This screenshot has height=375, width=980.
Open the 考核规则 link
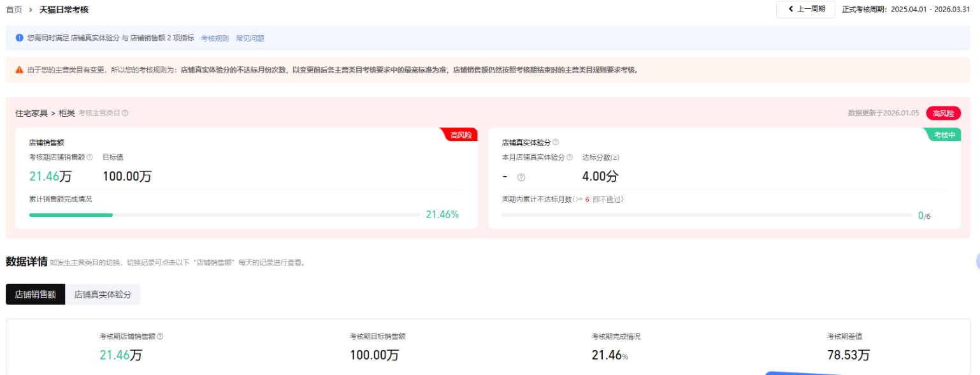tap(215, 38)
